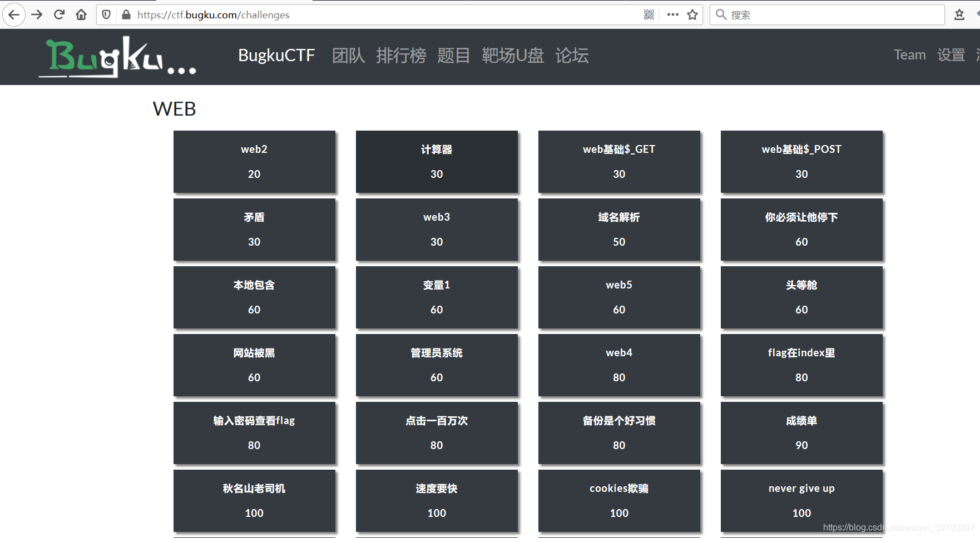The image size is (980, 538).
Task: Open the browser home page
Action: 81,14
